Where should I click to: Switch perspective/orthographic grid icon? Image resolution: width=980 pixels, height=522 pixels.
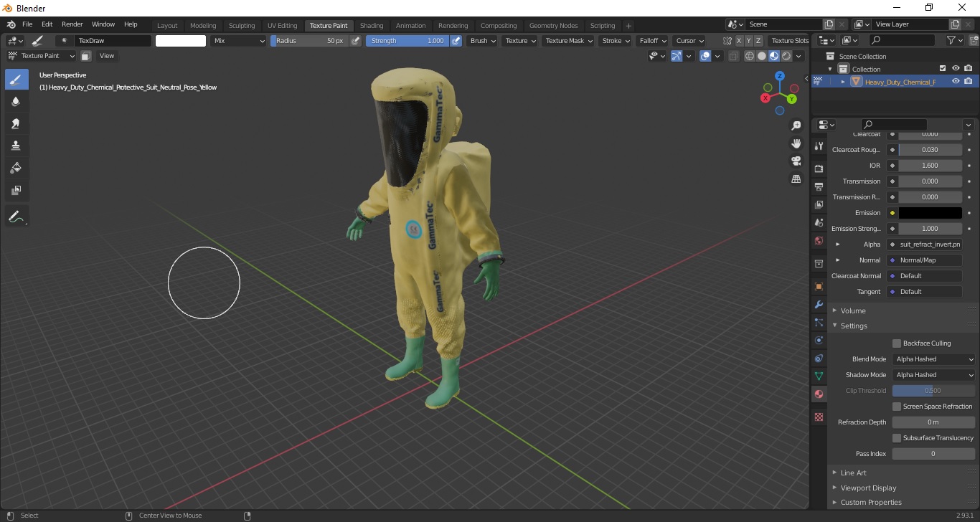(x=796, y=179)
